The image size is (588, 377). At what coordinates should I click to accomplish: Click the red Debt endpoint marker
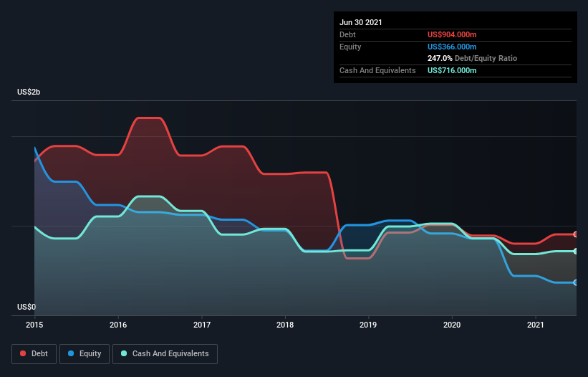point(576,234)
